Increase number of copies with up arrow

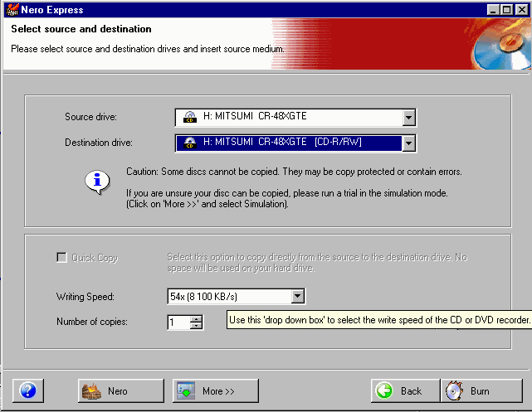(196, 318)
